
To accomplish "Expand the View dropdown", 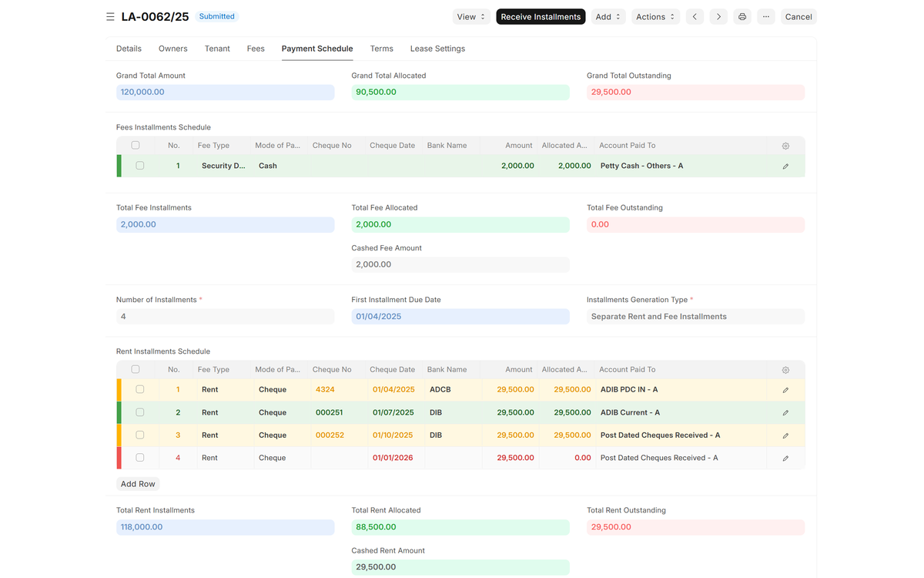I will [x=471, y=17].
